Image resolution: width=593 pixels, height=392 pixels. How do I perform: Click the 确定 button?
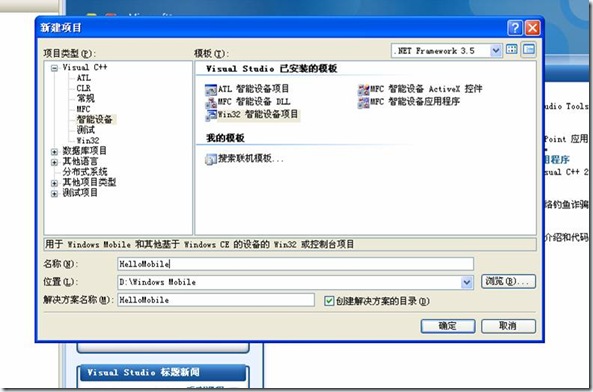pos(448,326)
